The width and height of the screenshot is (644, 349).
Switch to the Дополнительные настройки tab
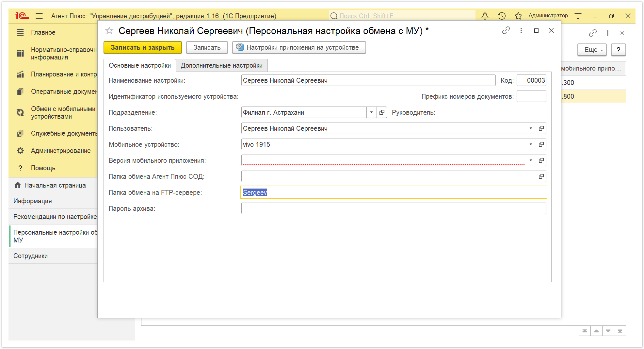pyautogui.click(x=222, y=65)
